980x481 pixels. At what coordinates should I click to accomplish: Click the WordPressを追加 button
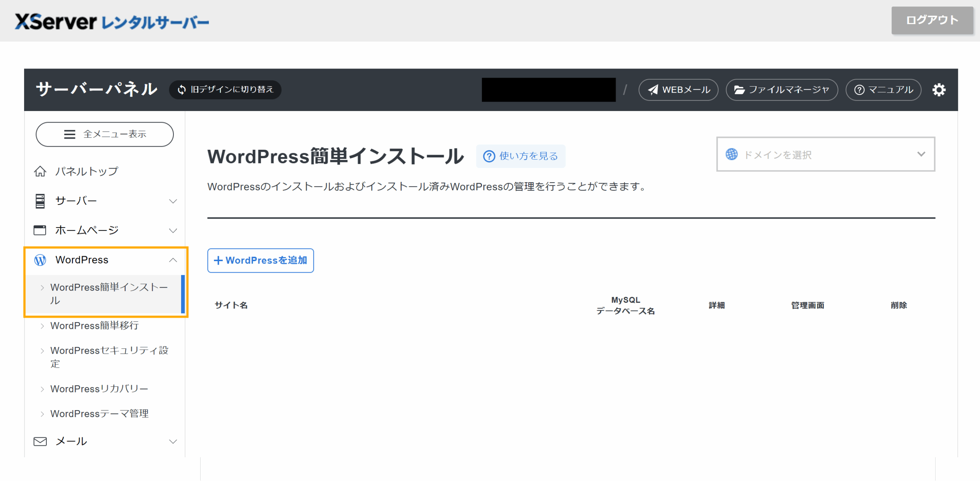260,260
